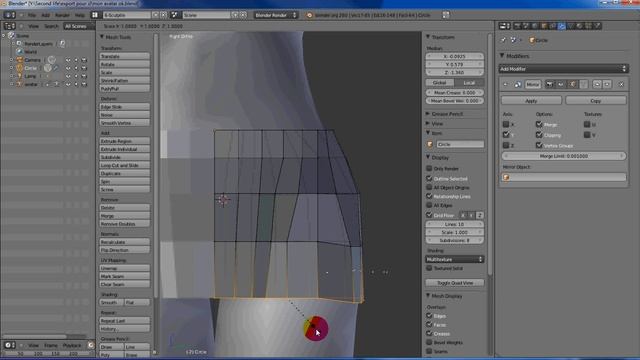The width and height of the screenshot is (640, 360).
Task: Click the Scene icon in Outliner
Action: (11, 36)
